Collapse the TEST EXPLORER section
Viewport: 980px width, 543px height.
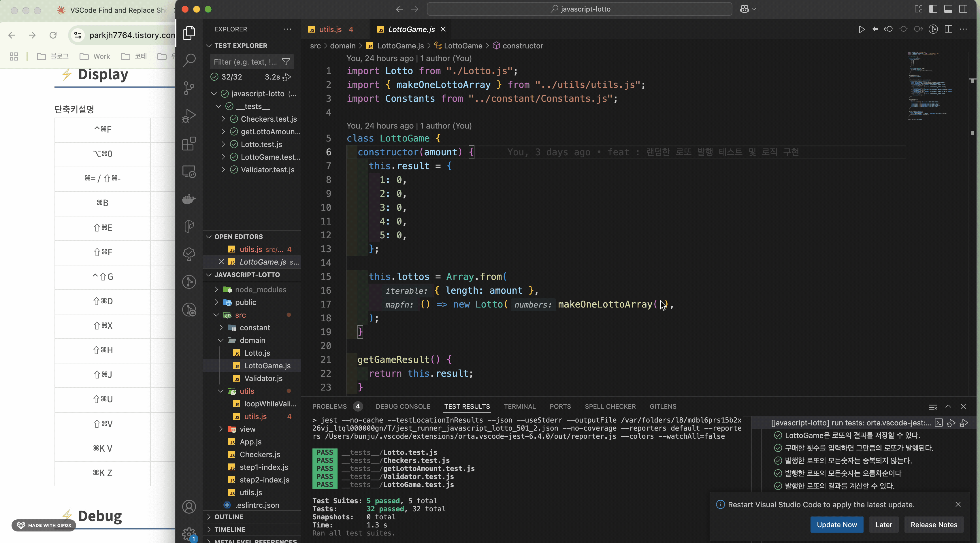[x=208, y=46]
